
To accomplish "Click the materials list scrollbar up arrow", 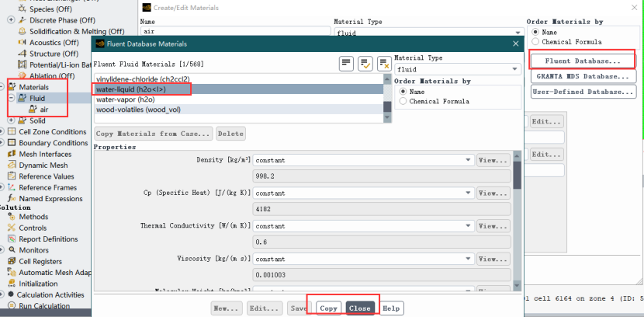I will tap(387, 78).
